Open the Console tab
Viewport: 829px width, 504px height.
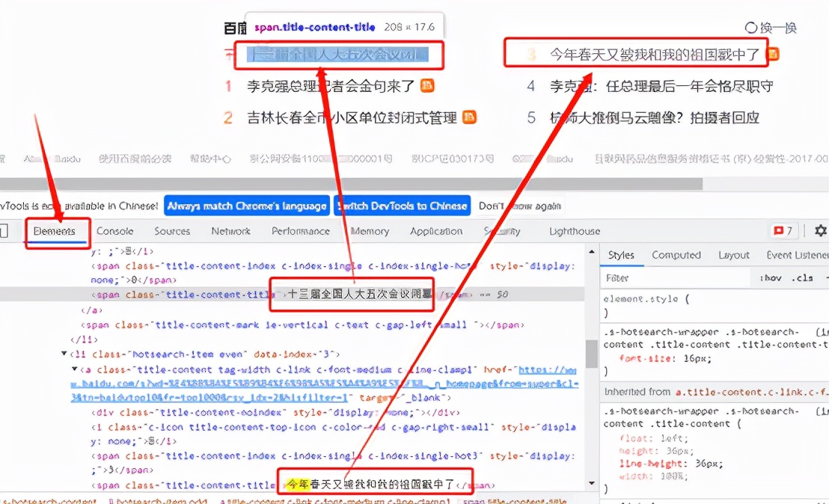pos(114,231)
